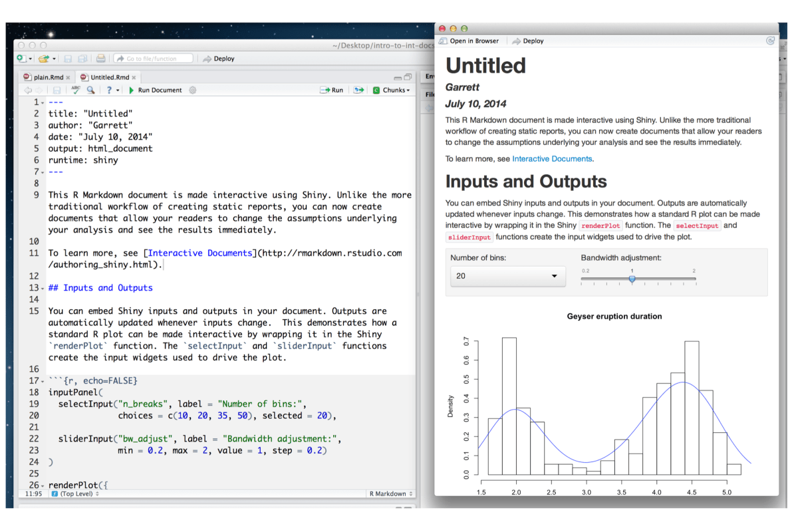Image resolution: width=798 pixels, height=532 pixels.
Task: Switch to the plain.Rmd tab
Action: (x=47, y=77)
